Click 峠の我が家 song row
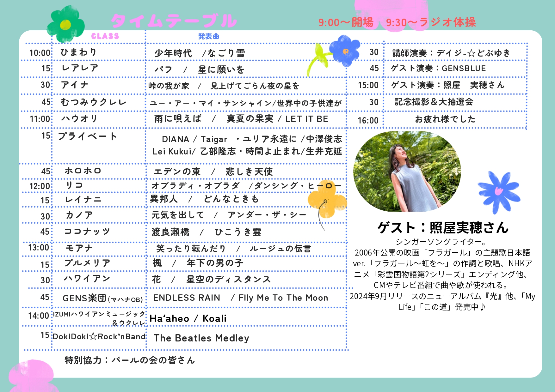555x392 pixels. click(224, 86)
